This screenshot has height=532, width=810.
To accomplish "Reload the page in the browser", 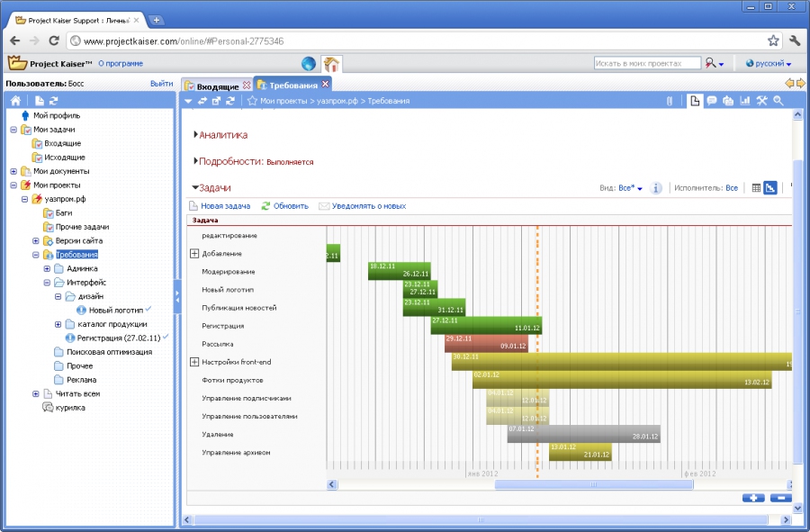I will (x=54, y=41).
